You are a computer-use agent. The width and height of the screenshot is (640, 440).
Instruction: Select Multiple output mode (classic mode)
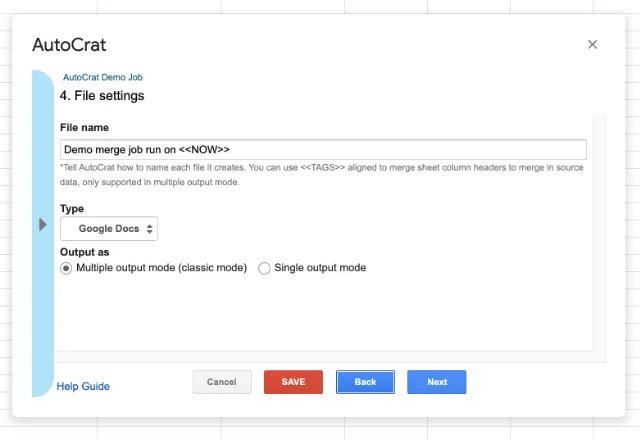66,268
